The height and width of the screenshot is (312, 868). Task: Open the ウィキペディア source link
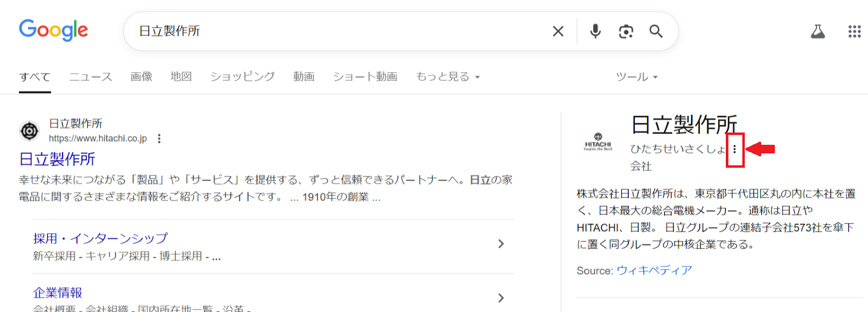pyautogui.click(x=654, y=270)
